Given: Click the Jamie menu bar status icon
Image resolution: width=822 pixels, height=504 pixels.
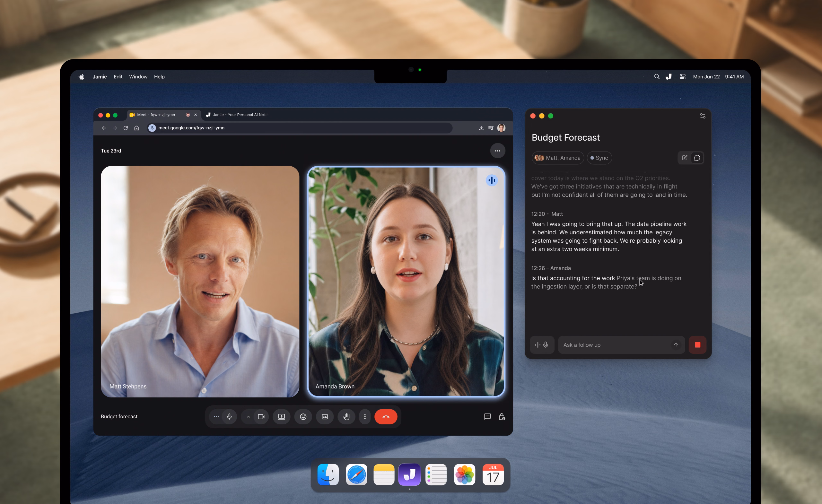Looking at the screenshot, I should coord(669,77).
